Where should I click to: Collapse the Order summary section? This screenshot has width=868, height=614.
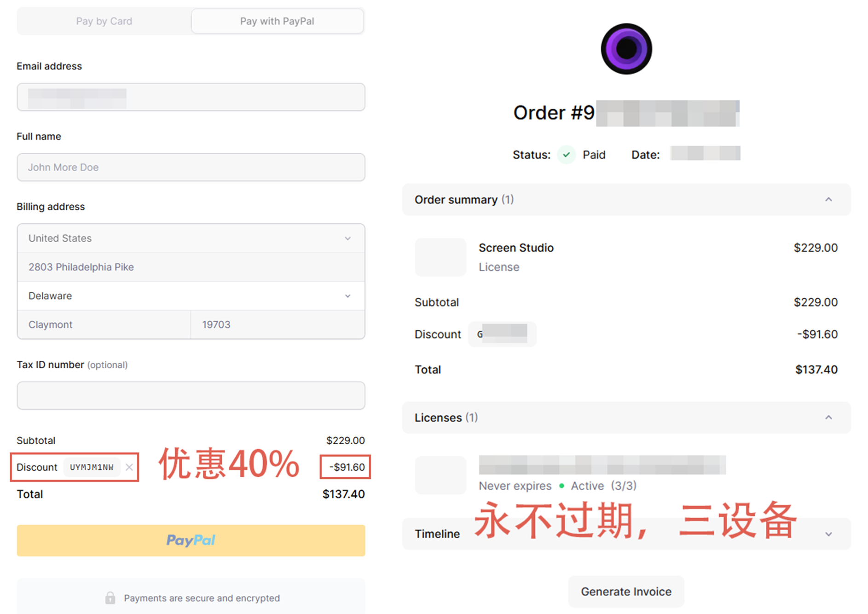[x=626, y=200]
